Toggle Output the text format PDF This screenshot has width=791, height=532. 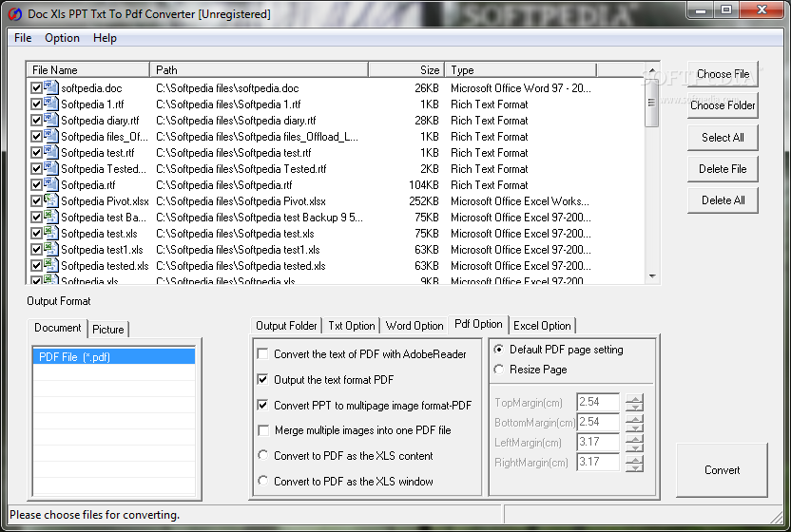pyautogui.click(x=262, y=379)
